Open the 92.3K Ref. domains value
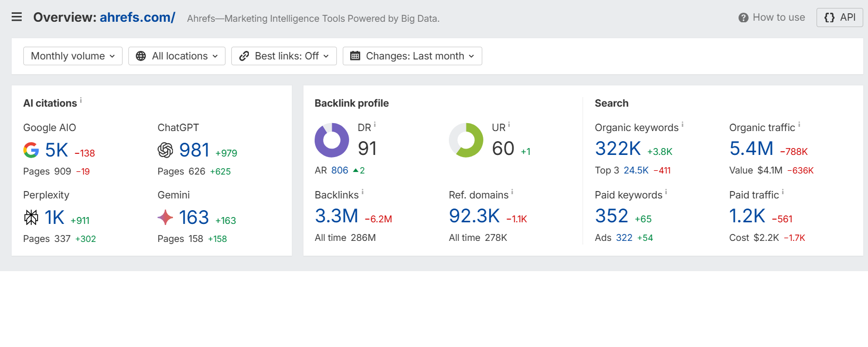The width and height of the screenshot is (868, 347). 474,216
